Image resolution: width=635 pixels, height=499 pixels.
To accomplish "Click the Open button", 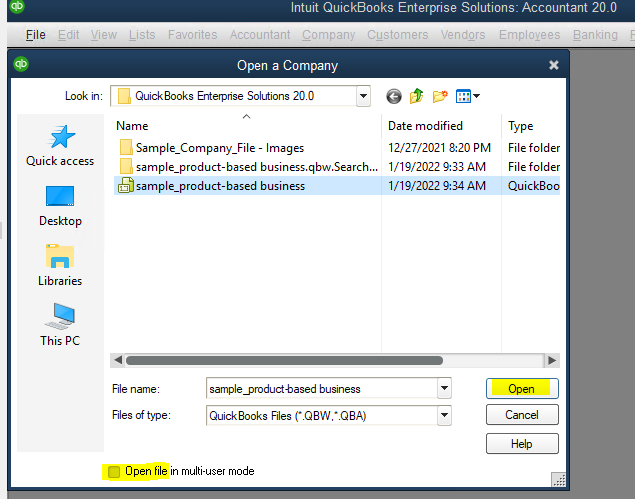I will point(522,388).
